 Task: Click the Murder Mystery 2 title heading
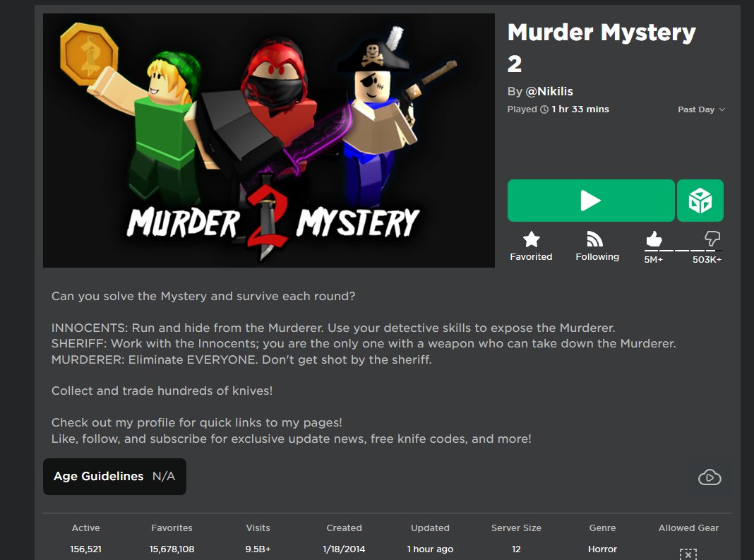602,48
